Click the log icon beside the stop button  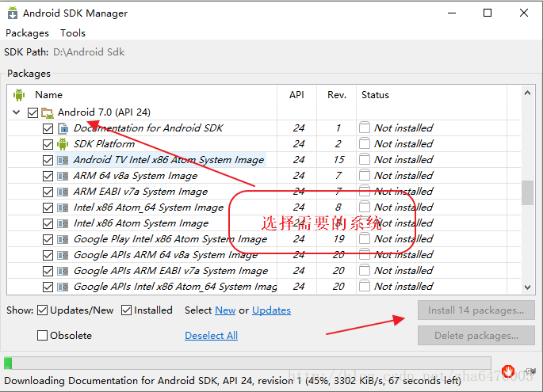[530, 371]
